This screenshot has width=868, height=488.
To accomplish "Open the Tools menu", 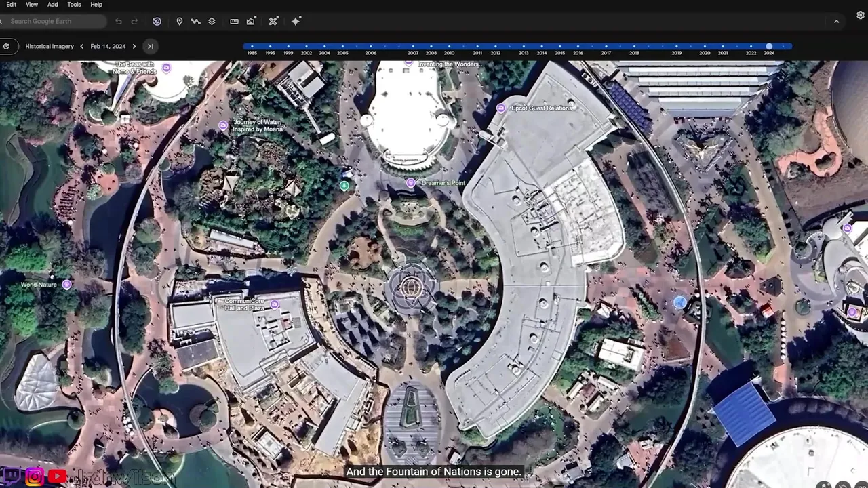I will tap(75, 5).
